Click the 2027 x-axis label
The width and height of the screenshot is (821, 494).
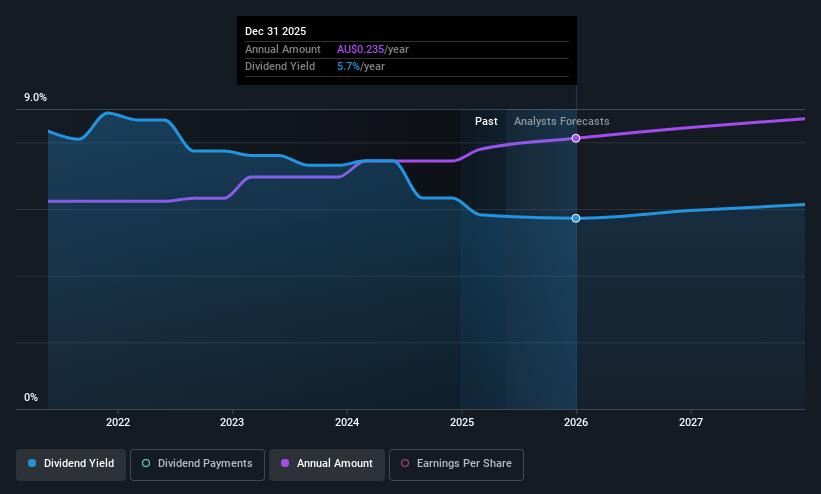point(691,422)
